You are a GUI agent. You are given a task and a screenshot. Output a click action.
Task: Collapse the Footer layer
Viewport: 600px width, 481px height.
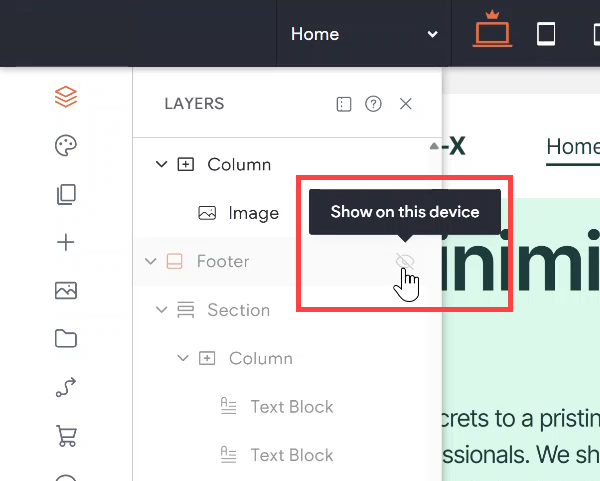point(151,261)
